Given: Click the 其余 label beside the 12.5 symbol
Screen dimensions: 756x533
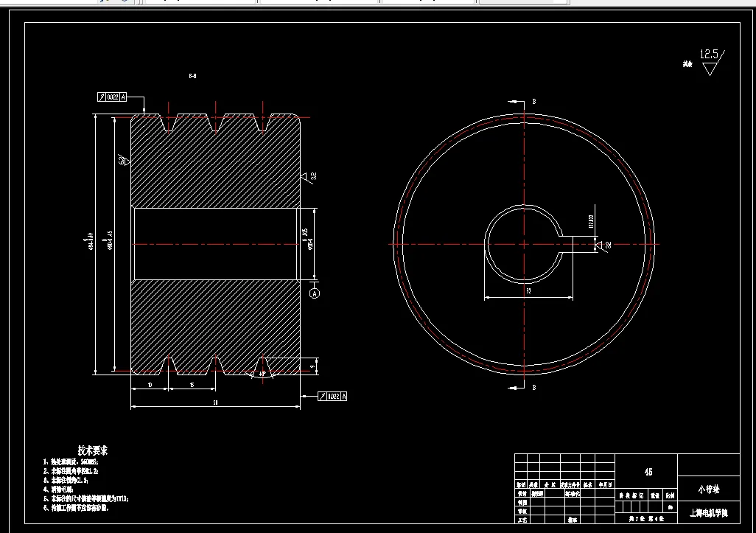Looking at the screenshot, I should [x=687, y=64].
